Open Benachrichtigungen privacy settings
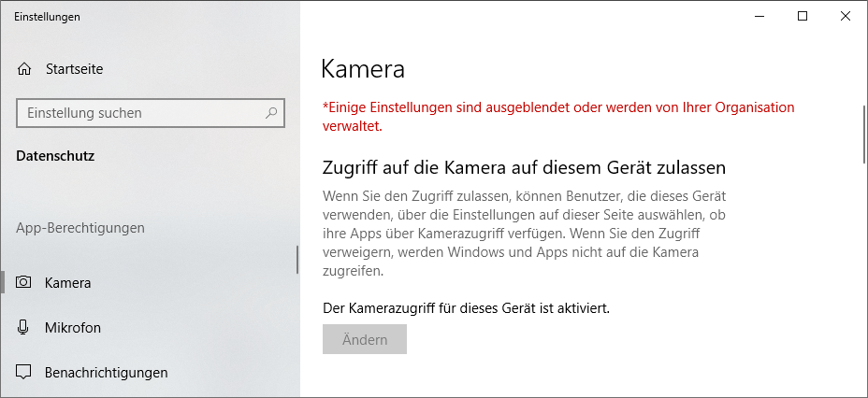Viewport: 868px width, 398px height. (106, 372)
